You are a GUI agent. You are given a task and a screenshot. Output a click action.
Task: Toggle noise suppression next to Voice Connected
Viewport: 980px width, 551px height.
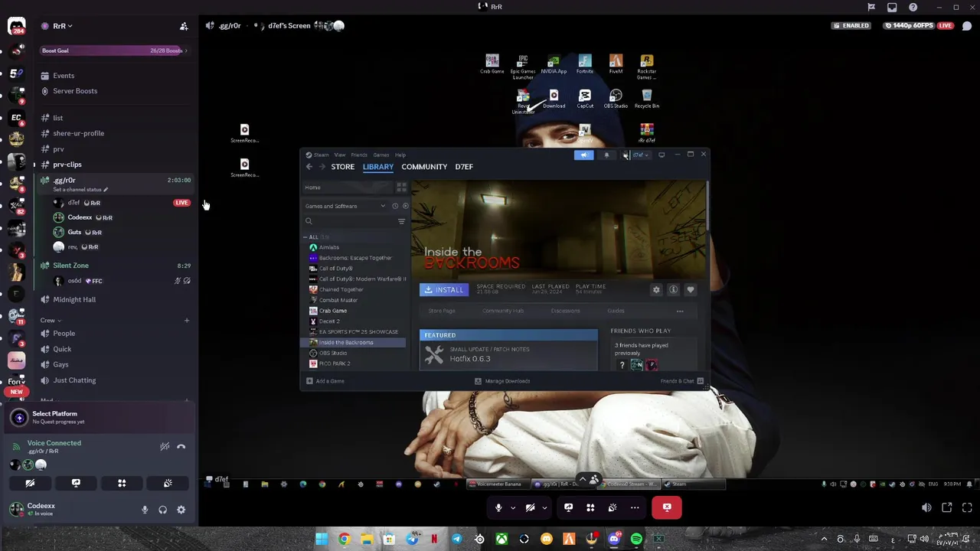(x=165, y=446)
